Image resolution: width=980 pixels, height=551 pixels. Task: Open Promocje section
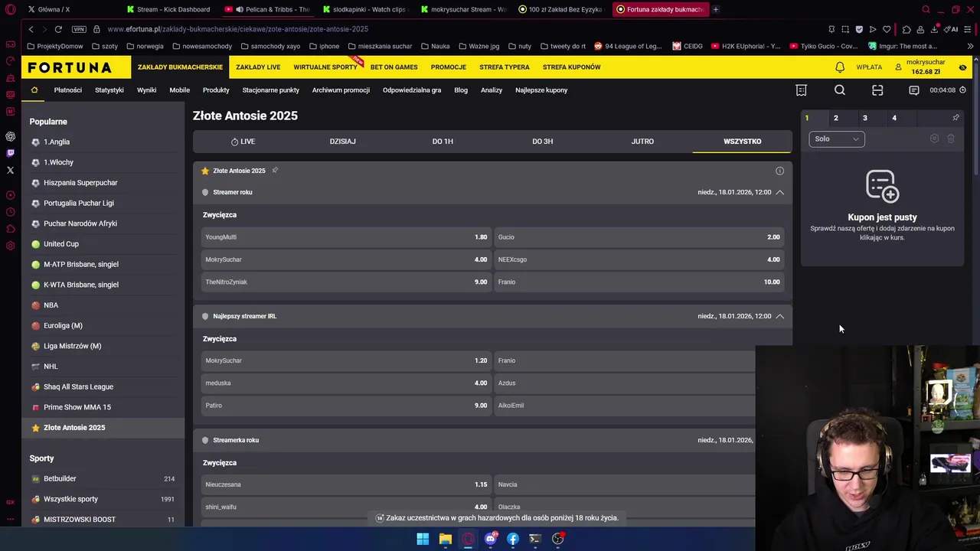click(x=449, y=67)
